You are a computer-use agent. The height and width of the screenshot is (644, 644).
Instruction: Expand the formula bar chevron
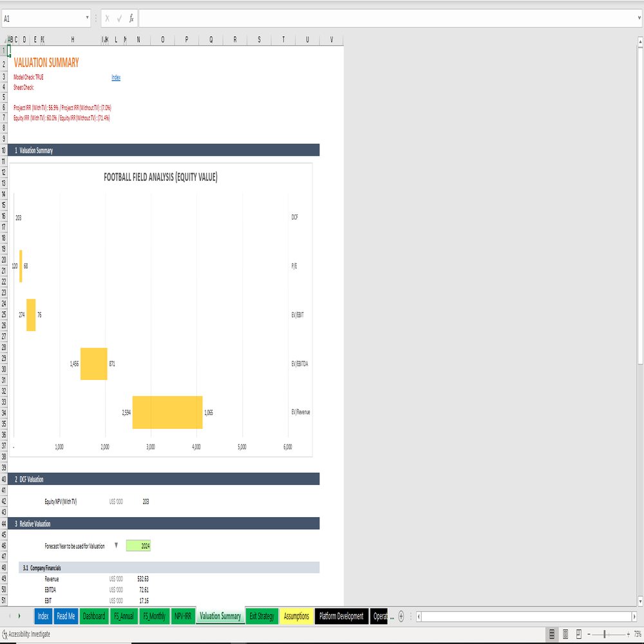tap(639, 18)
